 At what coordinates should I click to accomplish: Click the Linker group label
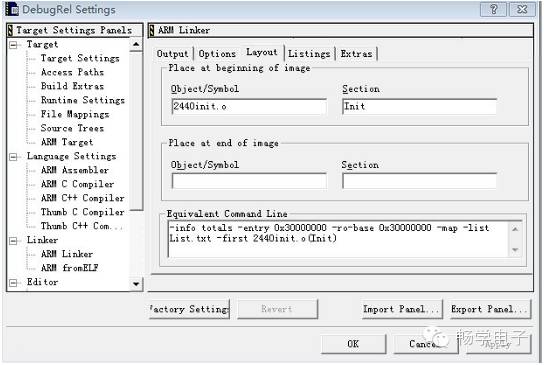tap(42, 240)
